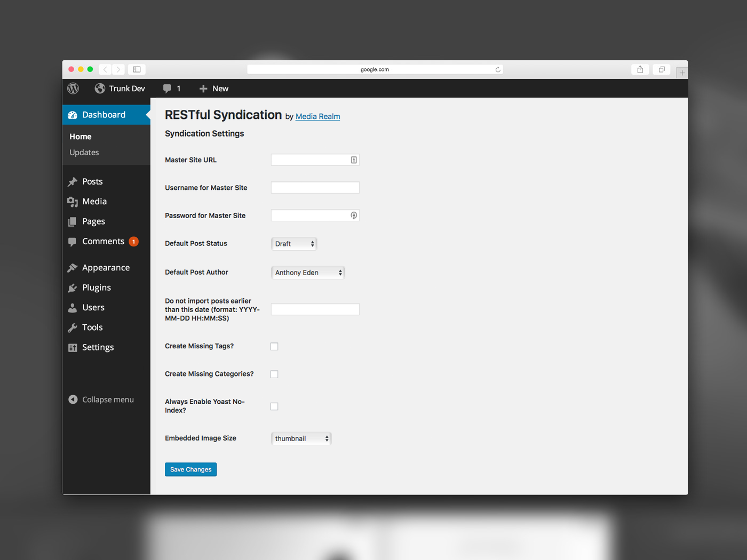Toggle Always Enable Yoast No-Index checkbox
Screen dimensions: 747x560
pos(274,406)
